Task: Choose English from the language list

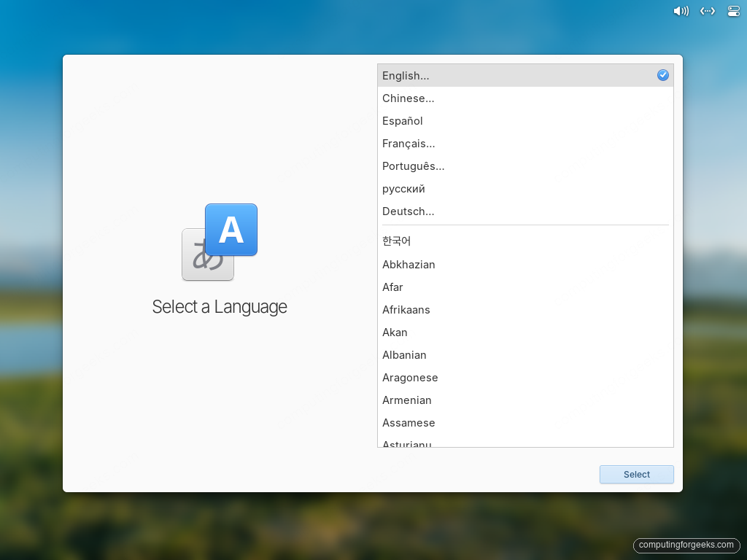Action: (x=525, y=76)
